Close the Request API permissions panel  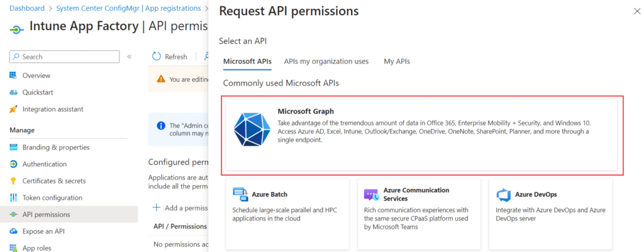click(636, 11)
